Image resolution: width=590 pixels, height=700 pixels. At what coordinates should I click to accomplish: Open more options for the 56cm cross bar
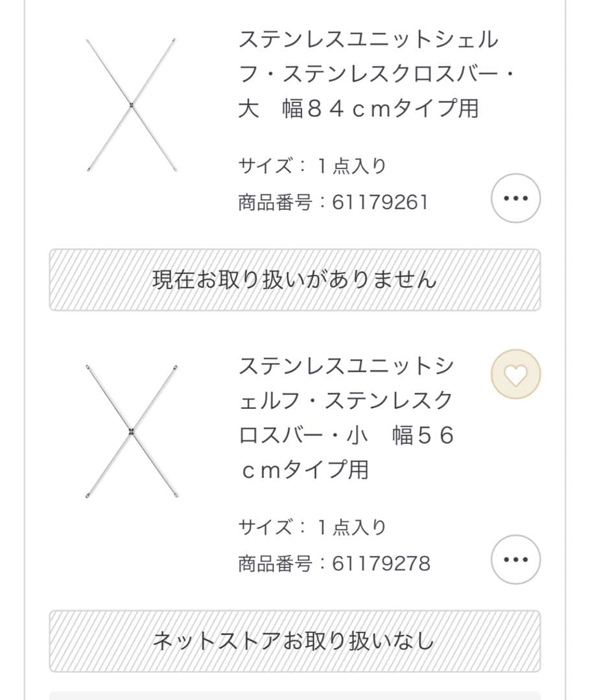tap(515, 559)
